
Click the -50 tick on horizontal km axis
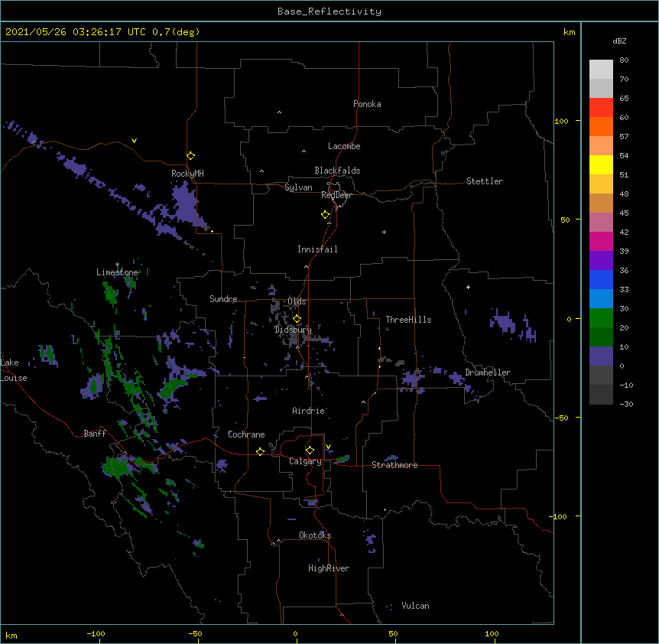195,633
